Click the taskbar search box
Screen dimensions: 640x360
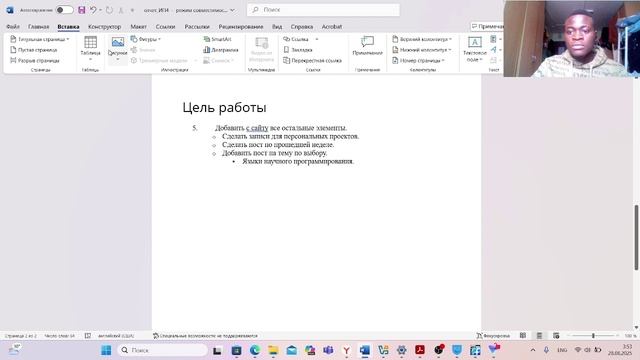pyautogui.click(x=163, y=350)
